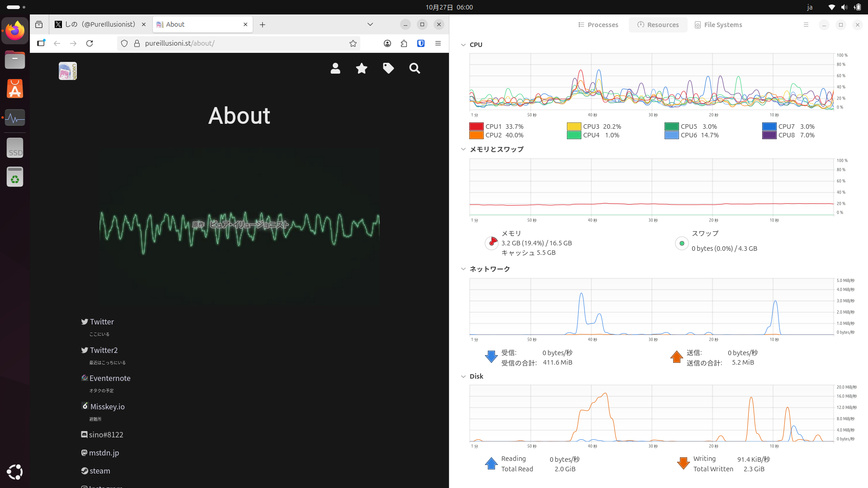This screenshot has width=868, height=488.
Task: Click the CPU8 purple color swatch
Action: pyautogui.click(x=769, y=135)
